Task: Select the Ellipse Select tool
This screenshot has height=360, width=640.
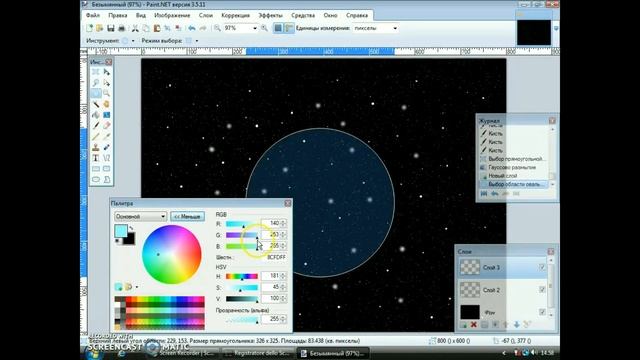Action: (x=96, y=93)
